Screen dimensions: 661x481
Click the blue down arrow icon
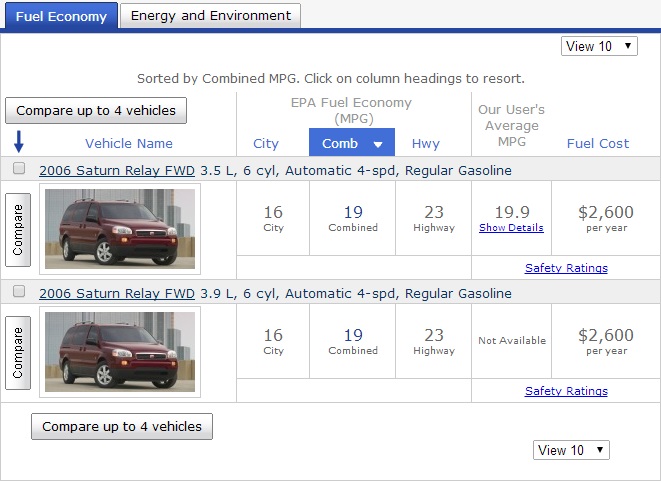pyautogui.click(x=19, y=142)
